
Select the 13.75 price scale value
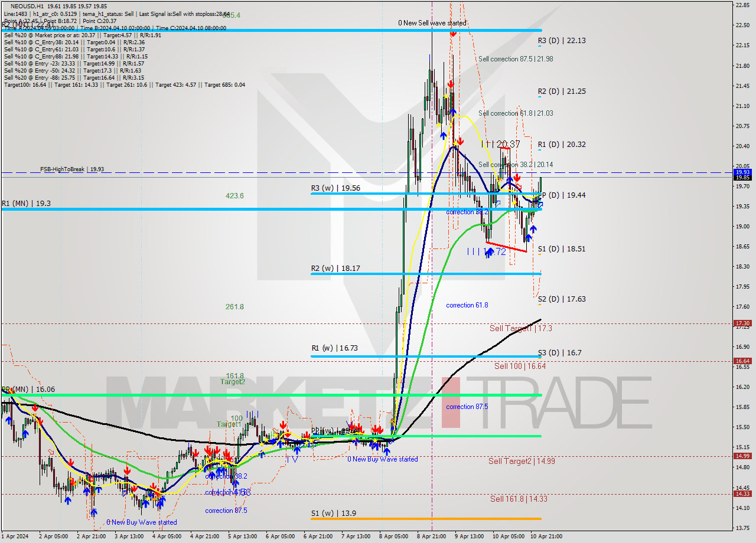coord(742,528)
